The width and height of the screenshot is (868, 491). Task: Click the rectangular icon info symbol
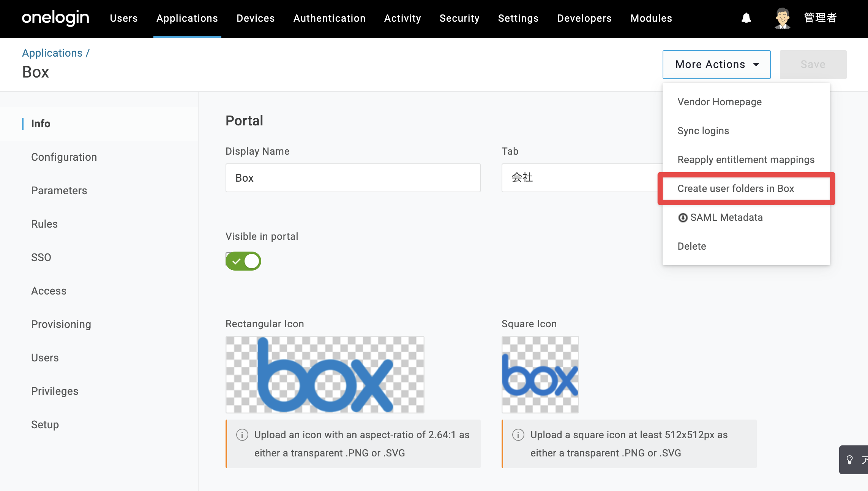242,434
